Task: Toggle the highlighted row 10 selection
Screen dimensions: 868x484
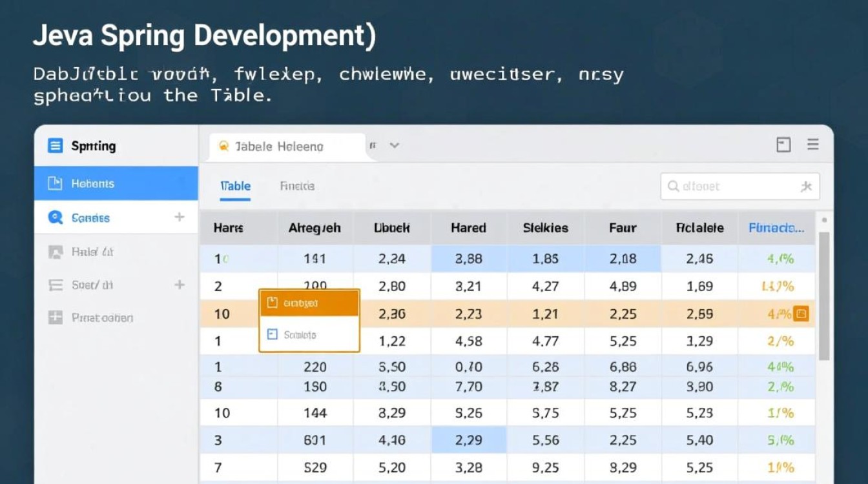Action: [x=222, y=314]
